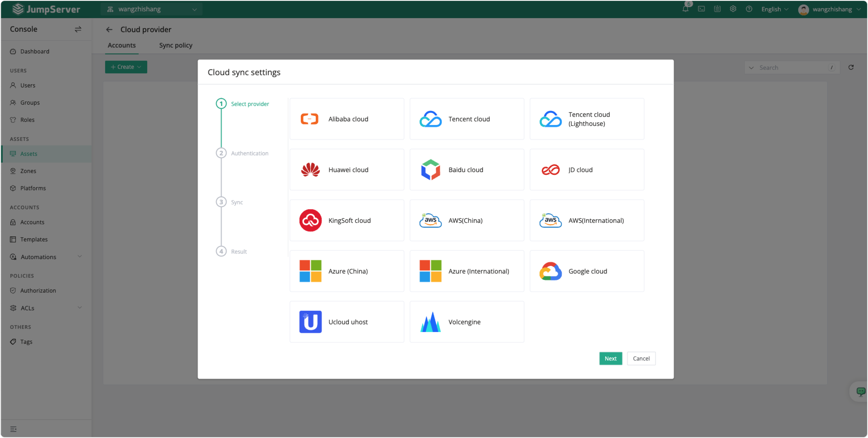Click the Search input field
868x438 pixels.
pyautogui.click(x=793, y=67)
